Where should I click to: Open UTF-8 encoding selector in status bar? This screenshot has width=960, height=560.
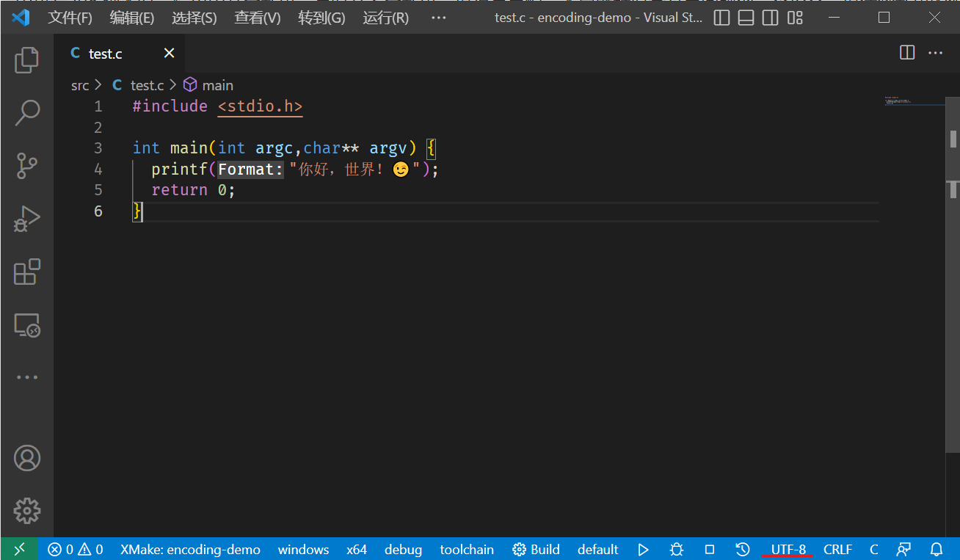(788, 549)
